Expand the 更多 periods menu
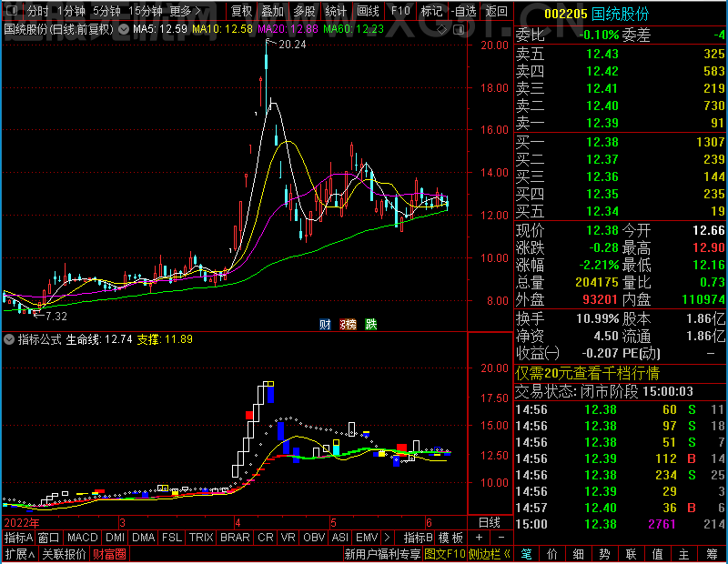 (185, 11)
